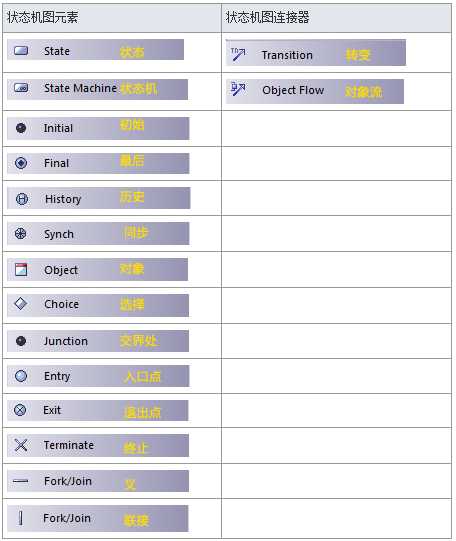Pick the Choice diamond icon
Viewport: 456px width, 541px height.
21,304
